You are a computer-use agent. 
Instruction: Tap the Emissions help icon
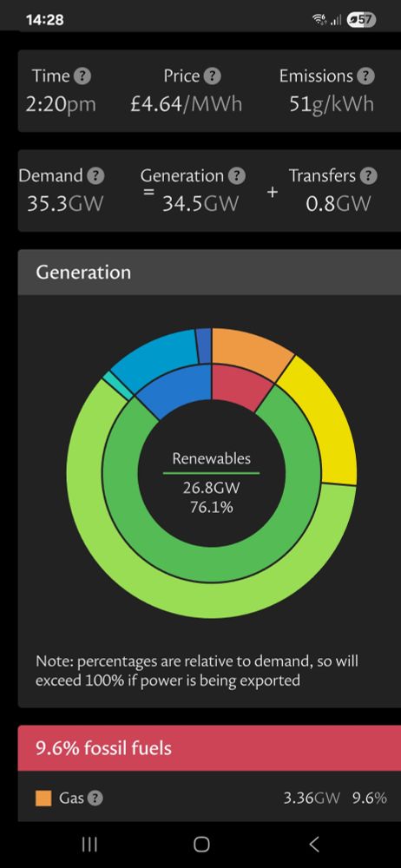365,76
